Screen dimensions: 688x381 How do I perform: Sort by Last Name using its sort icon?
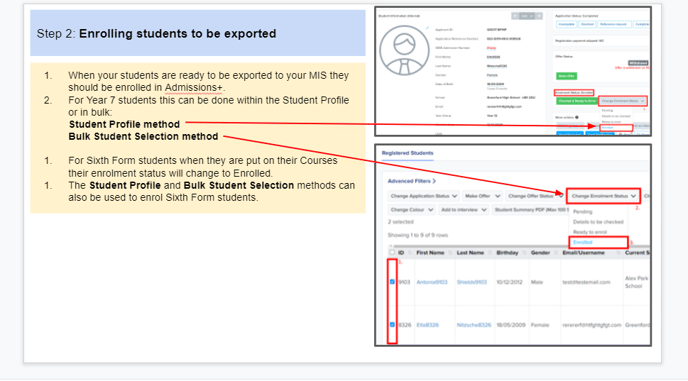[x=490, y=253]
